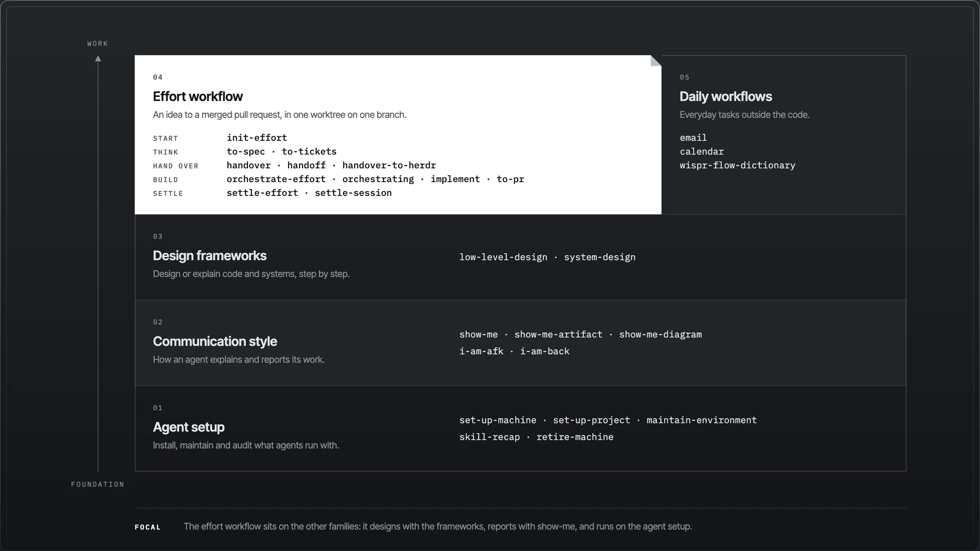
Task: Click the BUILD row label
Action: pos(166,180)
